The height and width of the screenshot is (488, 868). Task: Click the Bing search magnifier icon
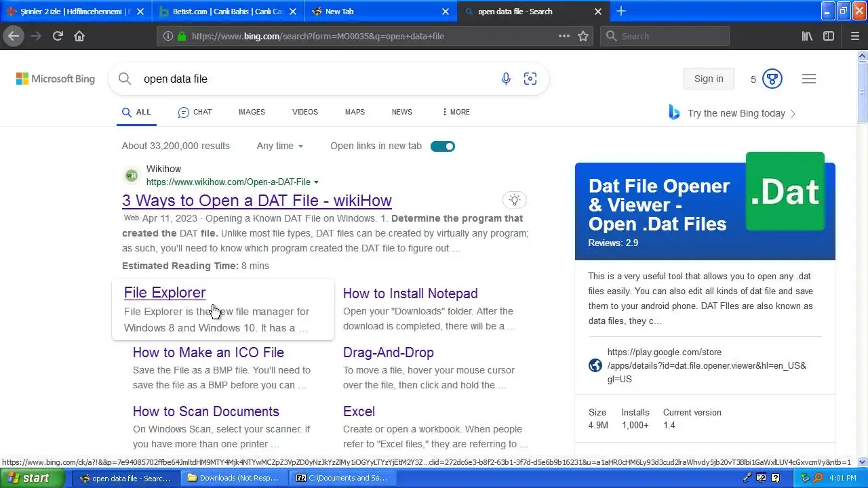[125, 79]
